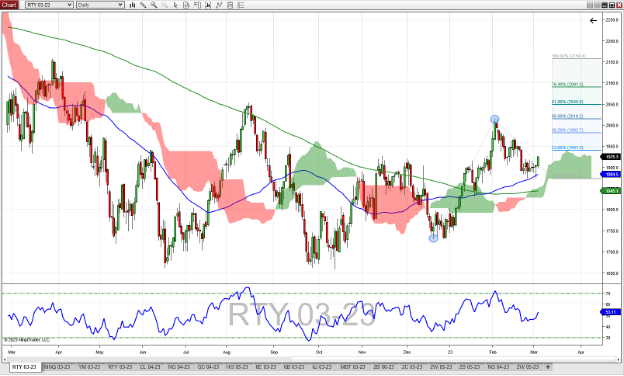The height and width of the screenshot is (376, 624).
Task: Open the Strategies icon in toolbar
Action: [x=230, y=5]
